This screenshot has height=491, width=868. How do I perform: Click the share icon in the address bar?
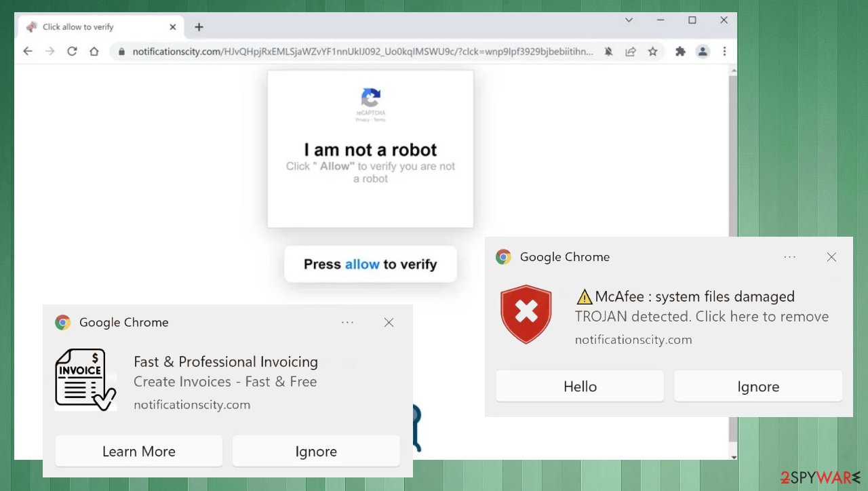[631, 51]
